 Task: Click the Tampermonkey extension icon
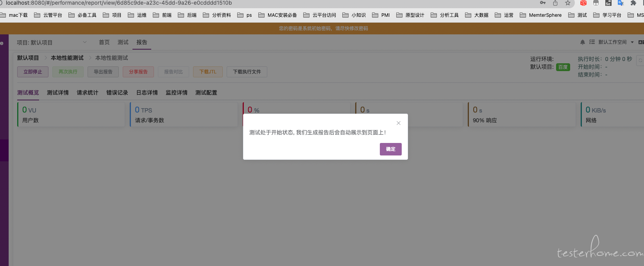(596, 3)
